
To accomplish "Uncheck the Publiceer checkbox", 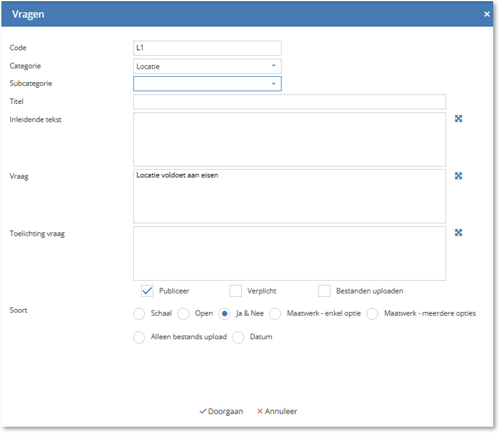I will point(147,291).
